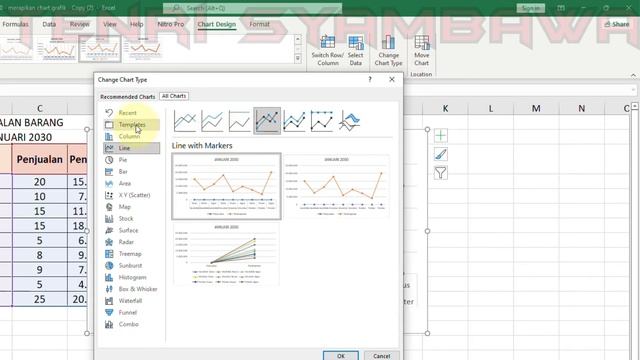Click Cancel in Change Chart Type dialog
Viewport: 640px width, 360px height.
click(x=381, y=356)
